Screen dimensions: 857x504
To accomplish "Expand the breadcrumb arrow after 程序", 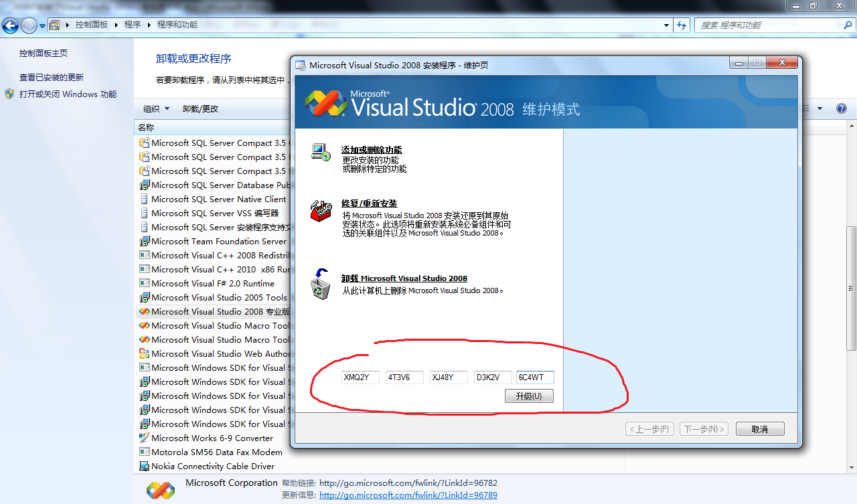I will click(x=149, y=25).
